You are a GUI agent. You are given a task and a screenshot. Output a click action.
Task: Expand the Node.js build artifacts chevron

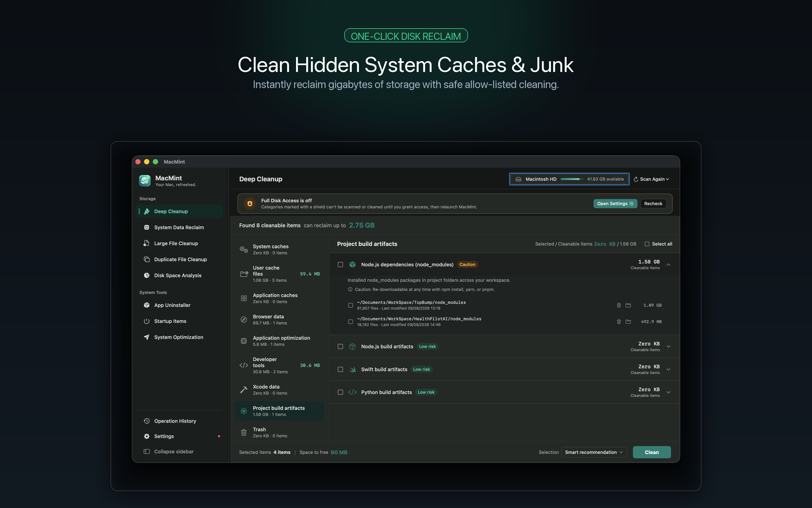coord(668,346)
